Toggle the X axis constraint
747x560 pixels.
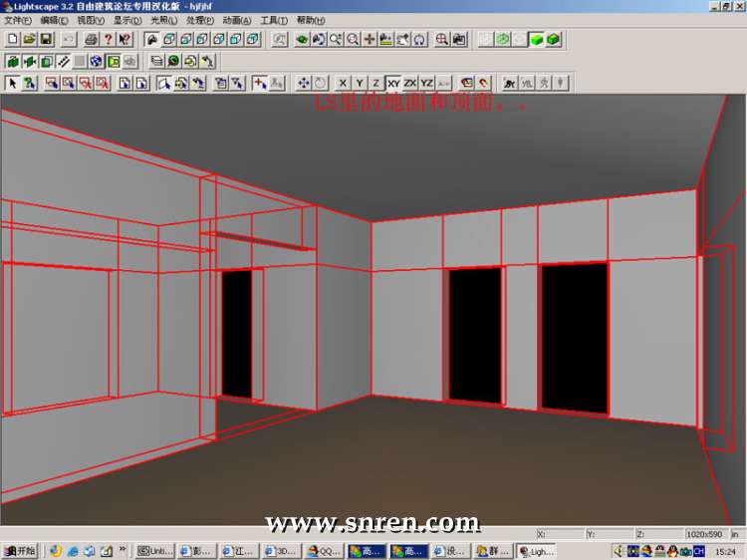pos(343,83)
